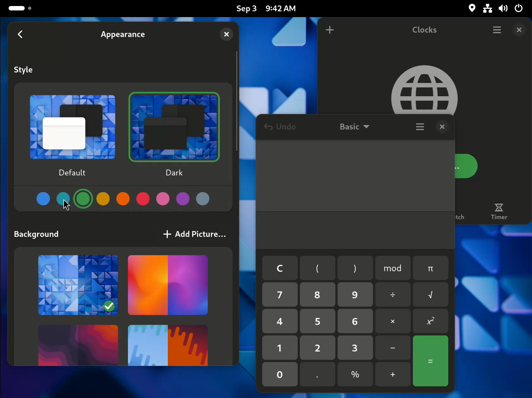This screenshot has height=398, width=532.
Task: Go back using the Appearance back arrow
Action: [20, 34]
